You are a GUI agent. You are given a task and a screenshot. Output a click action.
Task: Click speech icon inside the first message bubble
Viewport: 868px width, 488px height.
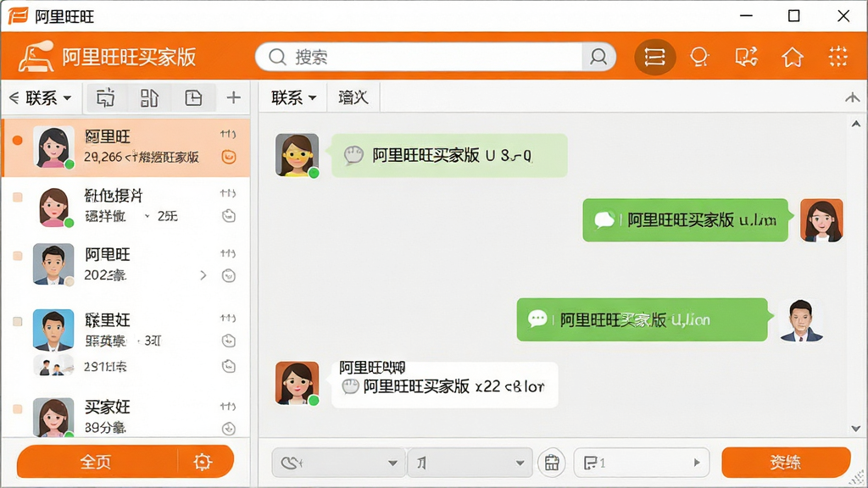(x=353, y=156)
